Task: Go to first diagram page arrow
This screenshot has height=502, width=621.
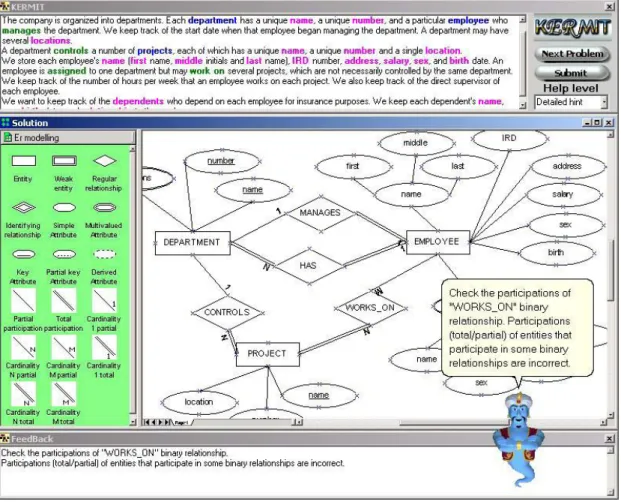Action: pos(147,422)
